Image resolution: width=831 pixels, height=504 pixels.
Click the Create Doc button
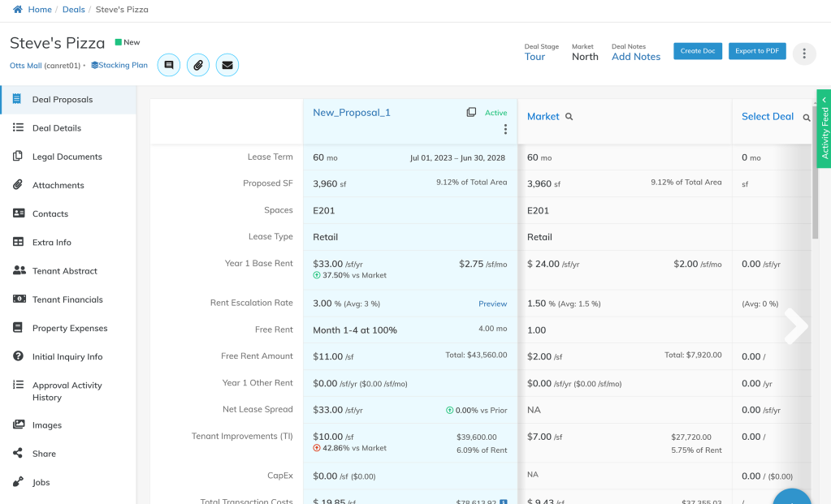pyautogui.click(x=698, y=51)
